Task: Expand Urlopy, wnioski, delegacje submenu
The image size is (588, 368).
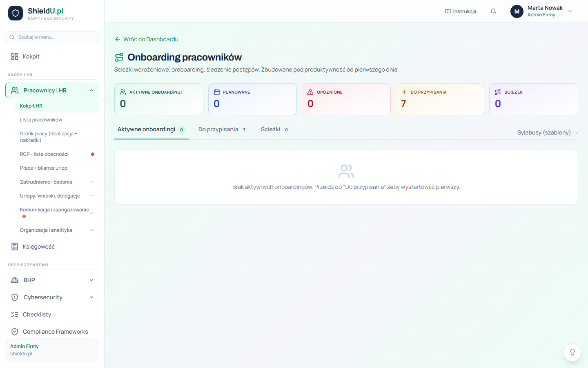Action: click(92, 196)
